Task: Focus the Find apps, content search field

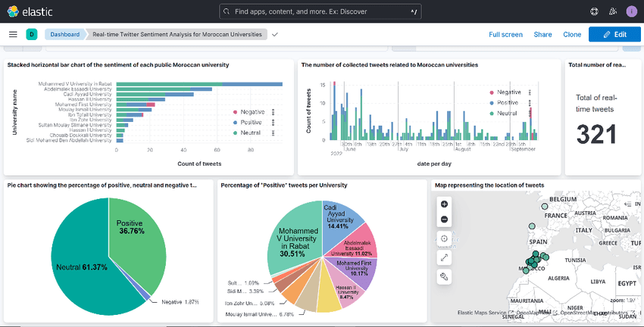Action: 320,11
